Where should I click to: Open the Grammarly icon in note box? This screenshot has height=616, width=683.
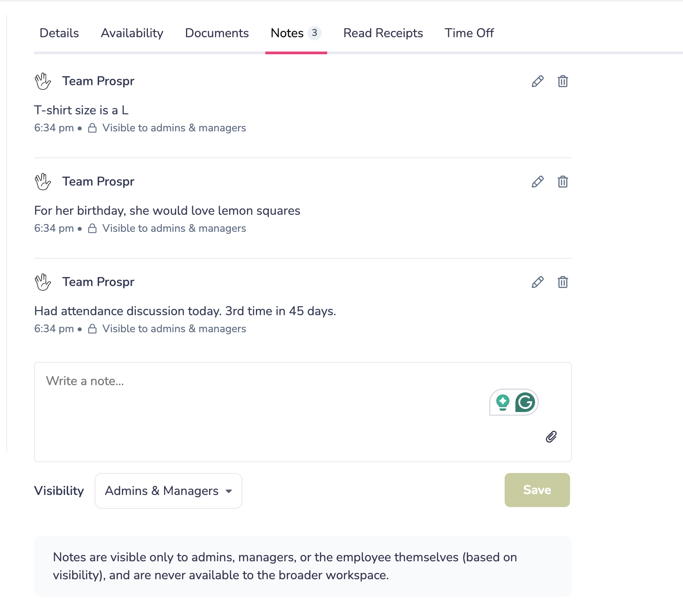tap(525, 402)
